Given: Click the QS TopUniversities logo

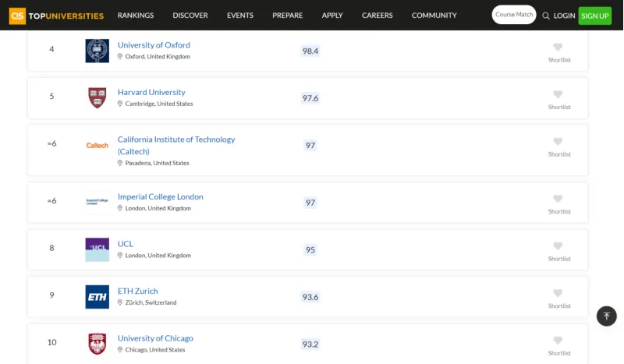Looking at the screenshot, I should 55,16.
